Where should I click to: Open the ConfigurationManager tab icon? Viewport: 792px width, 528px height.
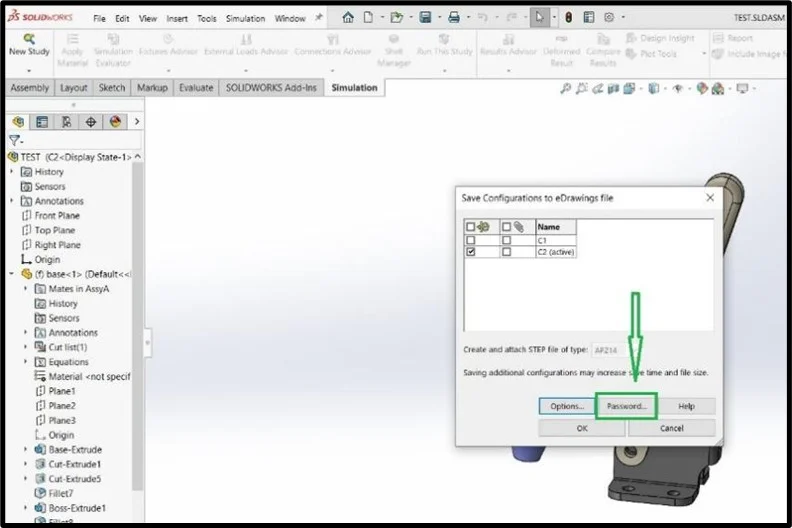pos(67,122)
